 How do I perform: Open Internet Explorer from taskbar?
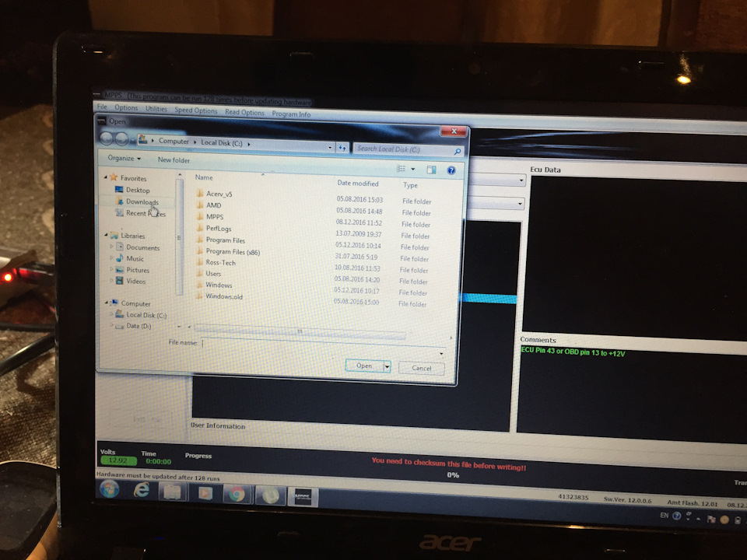coord(141,490)
